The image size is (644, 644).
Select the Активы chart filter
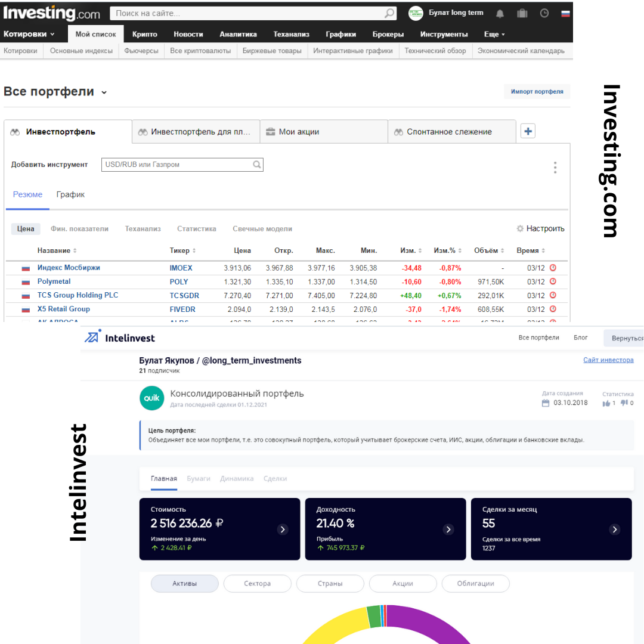click(184, 584)
